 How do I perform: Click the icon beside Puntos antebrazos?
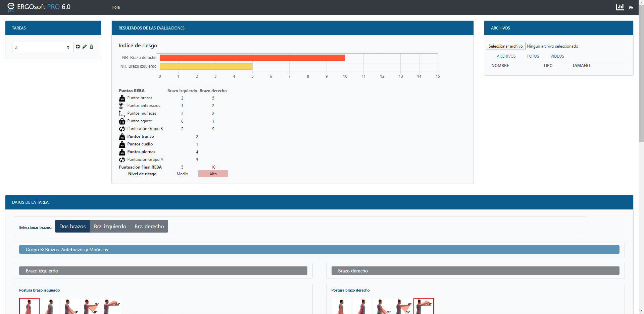click(x=122, y=106)
